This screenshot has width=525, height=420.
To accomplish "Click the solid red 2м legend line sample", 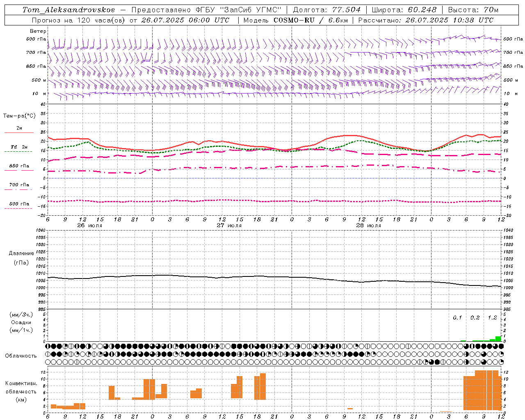I will (x=19, y=132).
